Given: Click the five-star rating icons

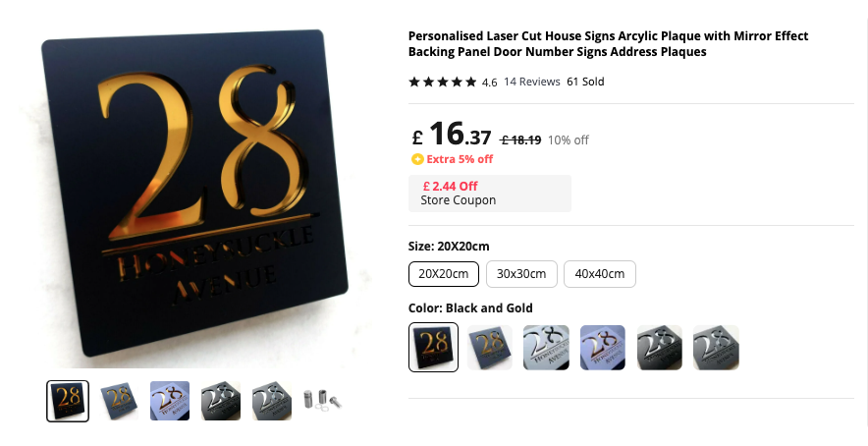Looking at the screenshot, I should pyautogui.click(x=442, y=82).
